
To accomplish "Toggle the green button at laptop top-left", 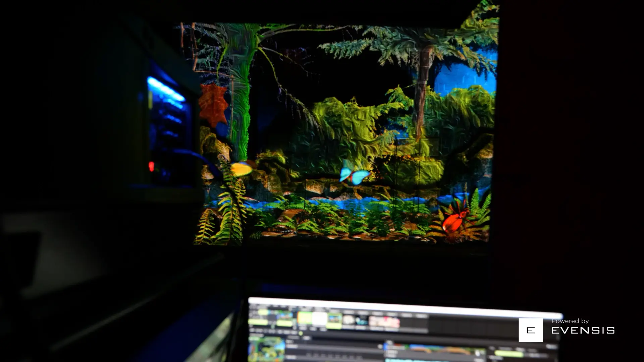I will point(263,312).
